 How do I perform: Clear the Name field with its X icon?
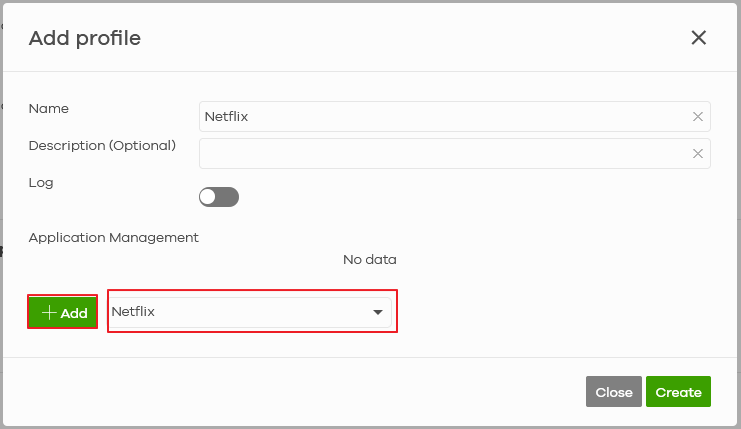(x=698, y=117)
